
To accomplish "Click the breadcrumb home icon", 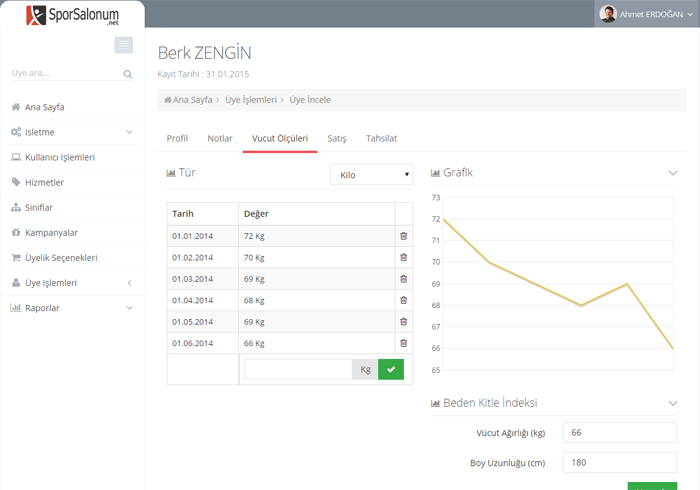I will tap(167, 100).
